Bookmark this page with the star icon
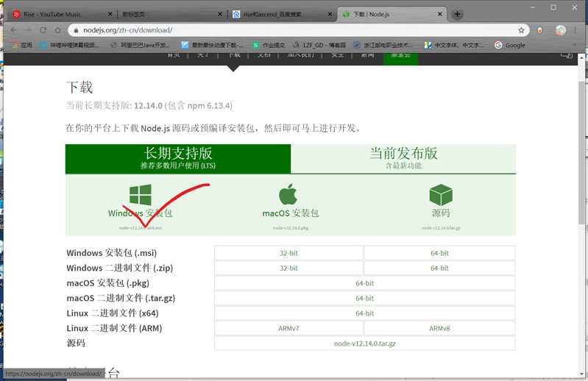Image resolution: width=588 pixels, height=381 pixels. [521, 30]
